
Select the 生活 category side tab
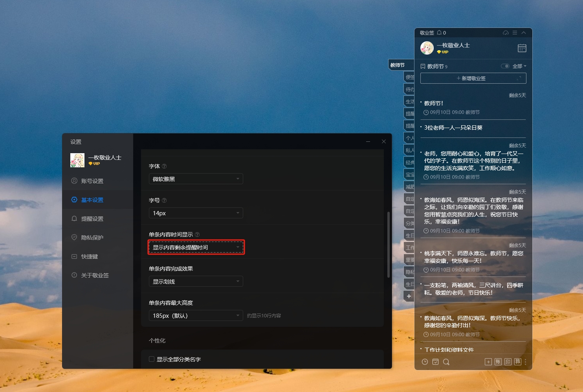pyautogui.click(x=409, y=102)
